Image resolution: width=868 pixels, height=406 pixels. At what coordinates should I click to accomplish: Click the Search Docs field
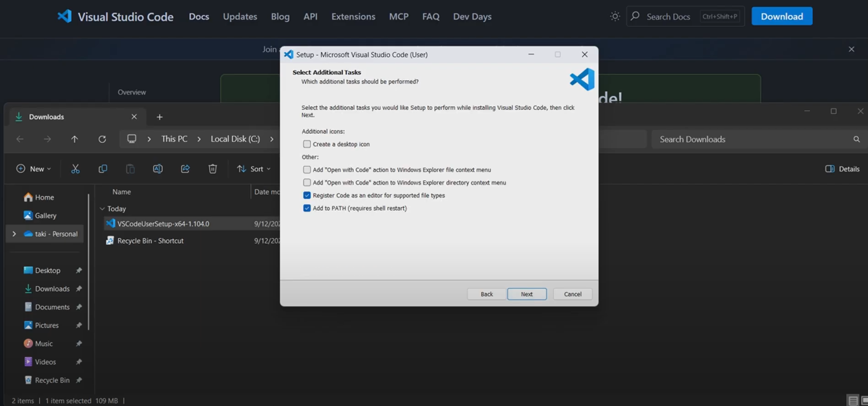685,16
